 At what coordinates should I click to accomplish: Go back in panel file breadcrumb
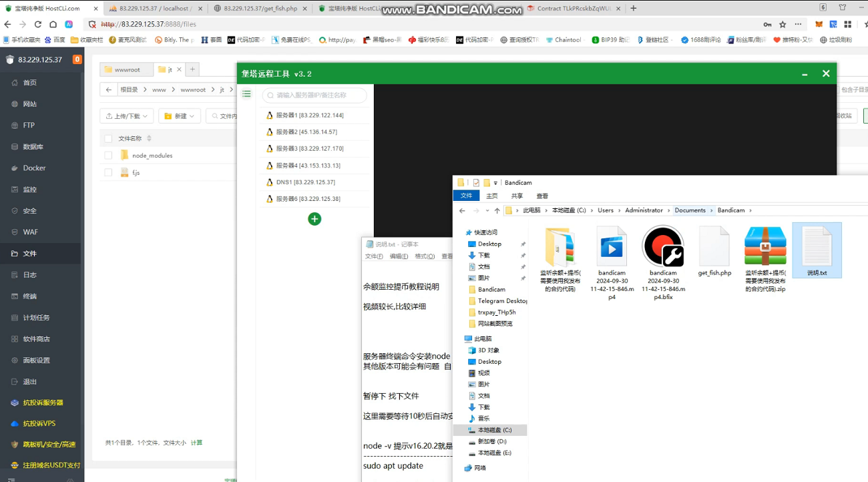(109, 89)
